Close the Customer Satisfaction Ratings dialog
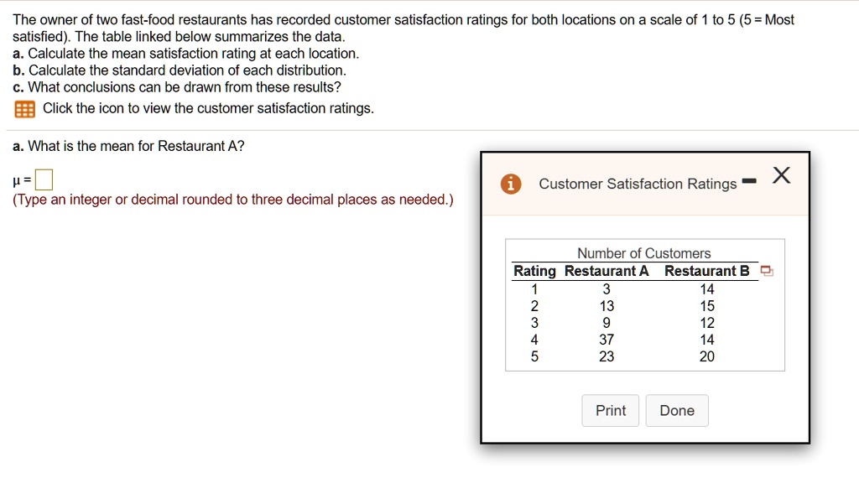This screenshot has height=504, width=859. tap(781, 175)
